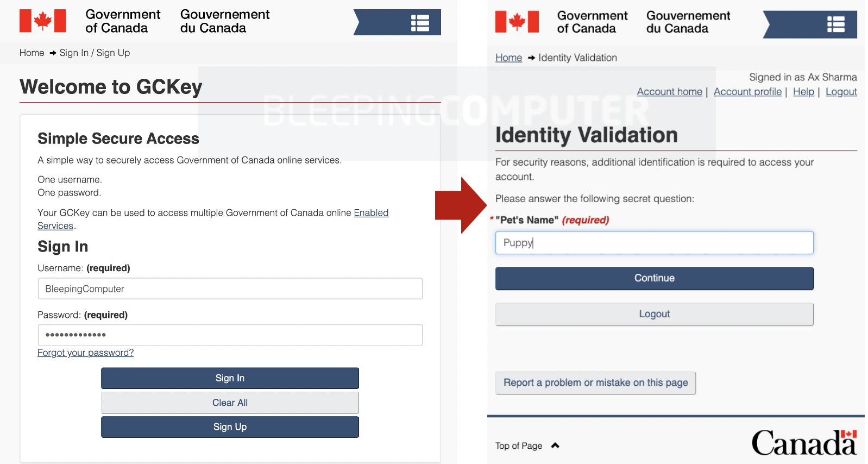Open the right page hamburger menu icon
868x464 pixels.
[x=835, y=24]
